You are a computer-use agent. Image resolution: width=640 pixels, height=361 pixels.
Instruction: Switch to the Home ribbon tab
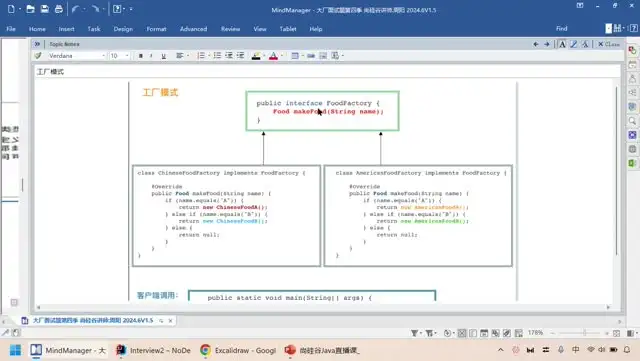37,29
